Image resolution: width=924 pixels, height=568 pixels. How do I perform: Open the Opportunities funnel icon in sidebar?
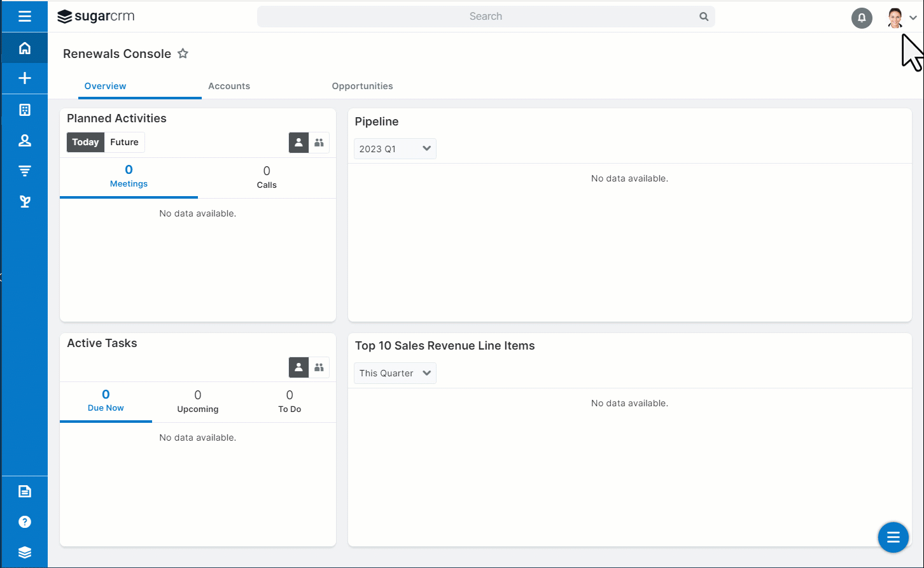(x=25, y=171)
